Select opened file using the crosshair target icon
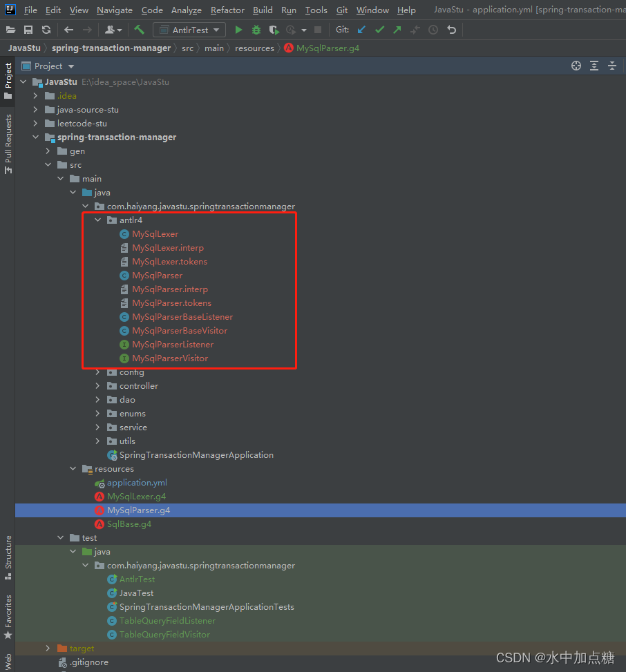Screen dimensions: 626x672 pyautogui.click(x=576, y=65)
